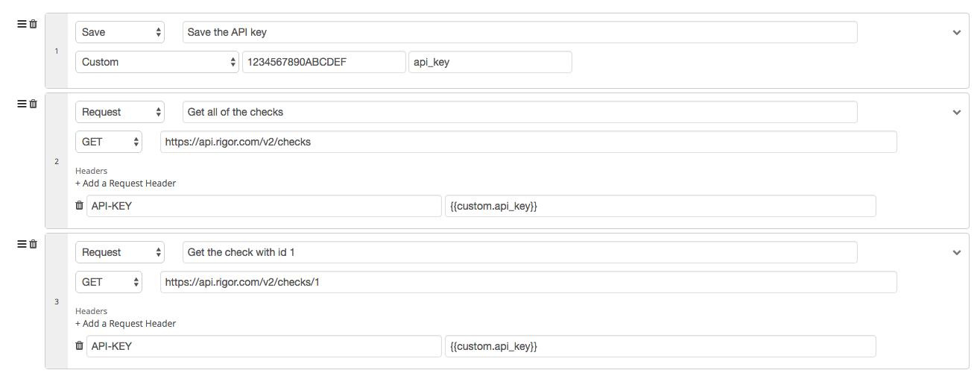Screen dimensions: 980x379
Task: Open the Request type dropdown in step 3
Action: [x=120, y=252]
